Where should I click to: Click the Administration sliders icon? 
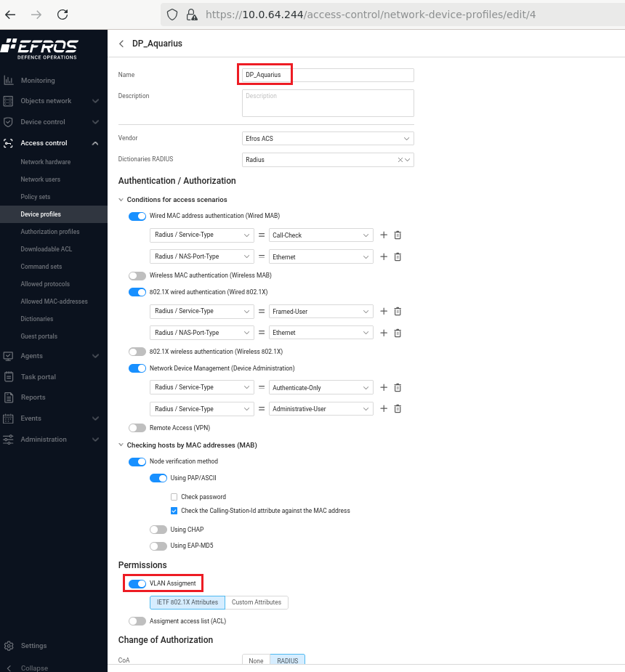point(8,440)
